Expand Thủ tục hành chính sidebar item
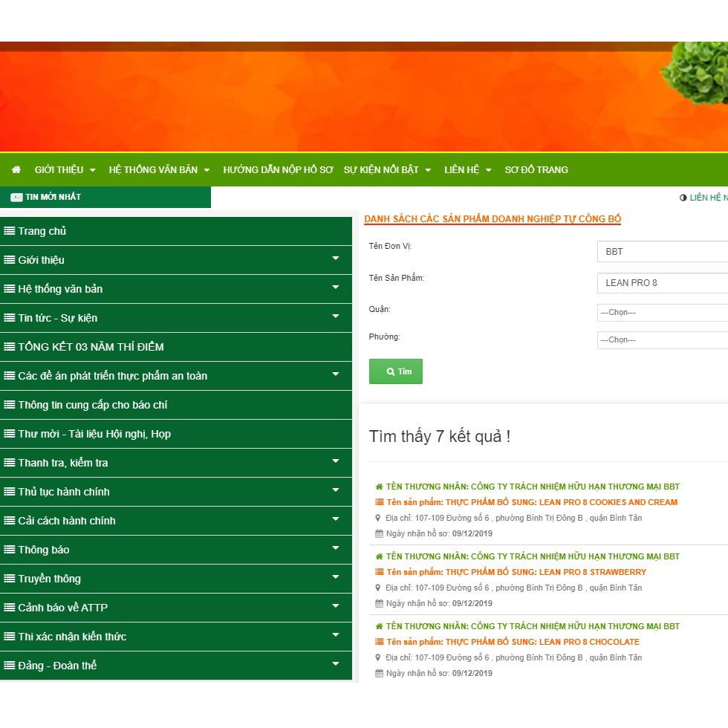 click(x=335, y=491)
